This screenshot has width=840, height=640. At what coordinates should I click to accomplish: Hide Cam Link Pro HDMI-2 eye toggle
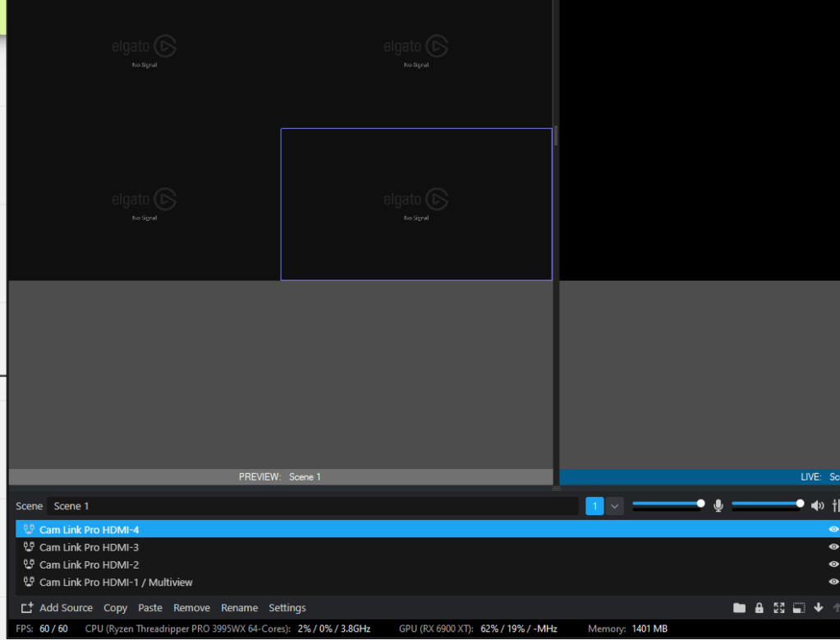pyautogui.click(x=833, y=564)
